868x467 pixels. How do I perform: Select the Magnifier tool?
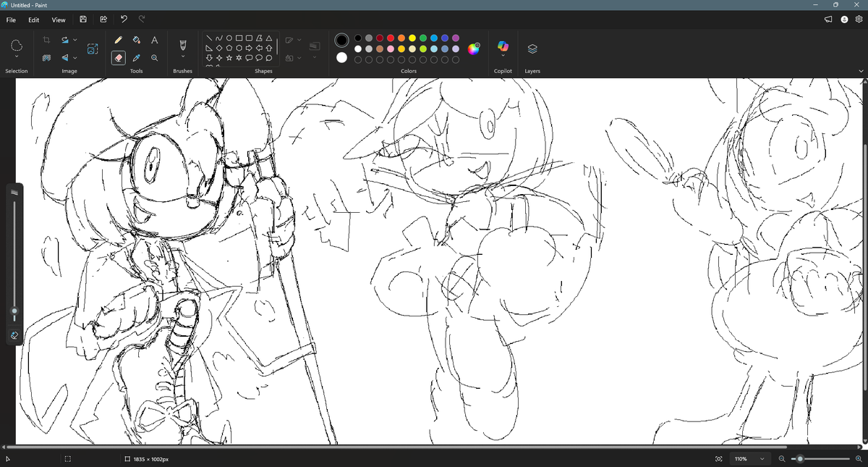click(x=155, y=58)
